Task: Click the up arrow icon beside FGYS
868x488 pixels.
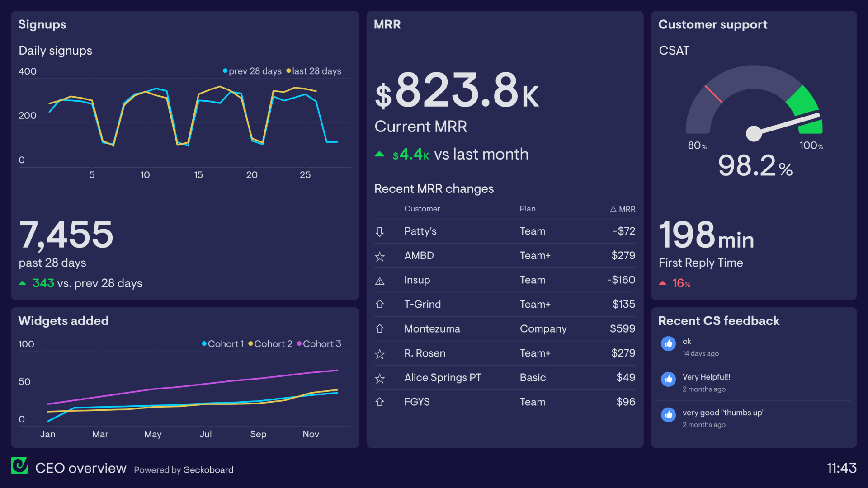Action: [x=380, y=402]
